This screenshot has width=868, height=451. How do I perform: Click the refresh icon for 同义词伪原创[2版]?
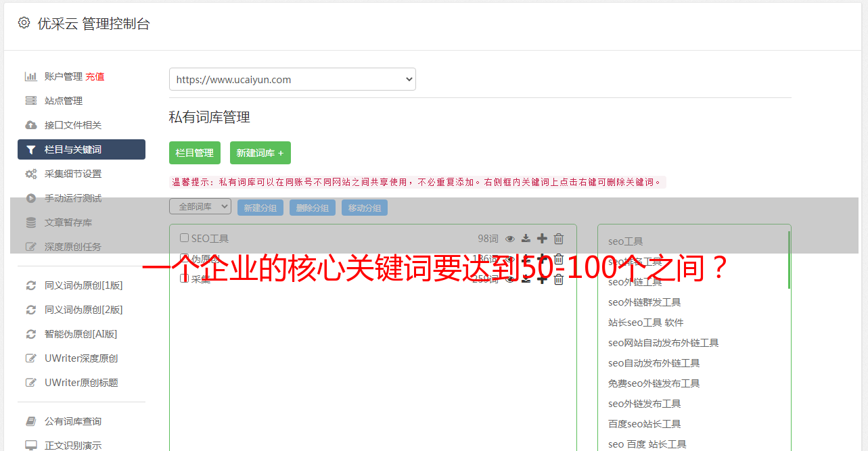30,310
